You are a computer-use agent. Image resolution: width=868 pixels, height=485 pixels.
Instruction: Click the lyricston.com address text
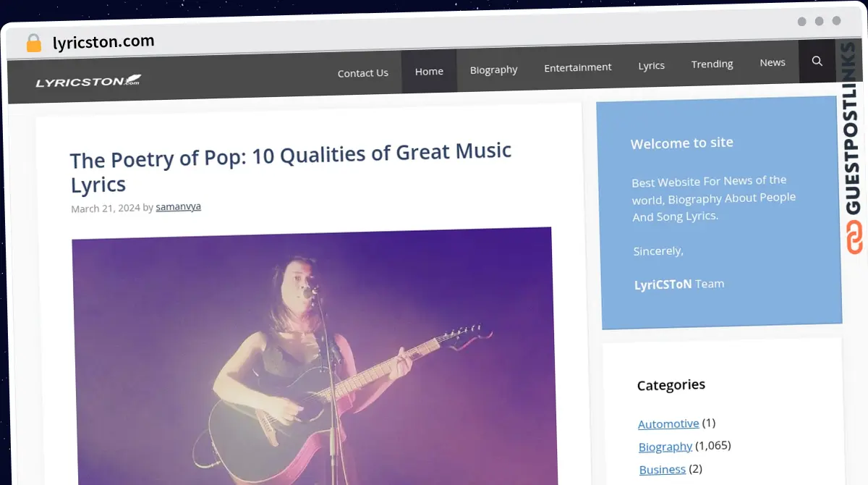[103, 42]
